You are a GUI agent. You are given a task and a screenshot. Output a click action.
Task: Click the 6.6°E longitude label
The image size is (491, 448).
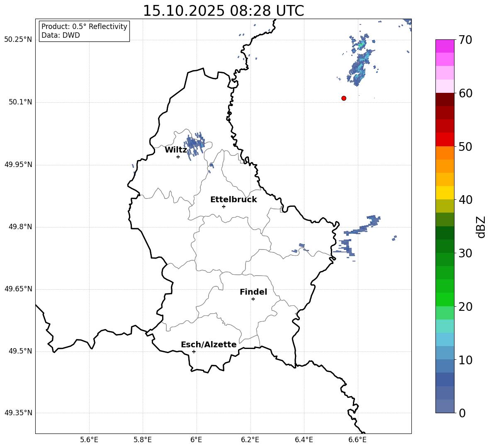(357, 440)
